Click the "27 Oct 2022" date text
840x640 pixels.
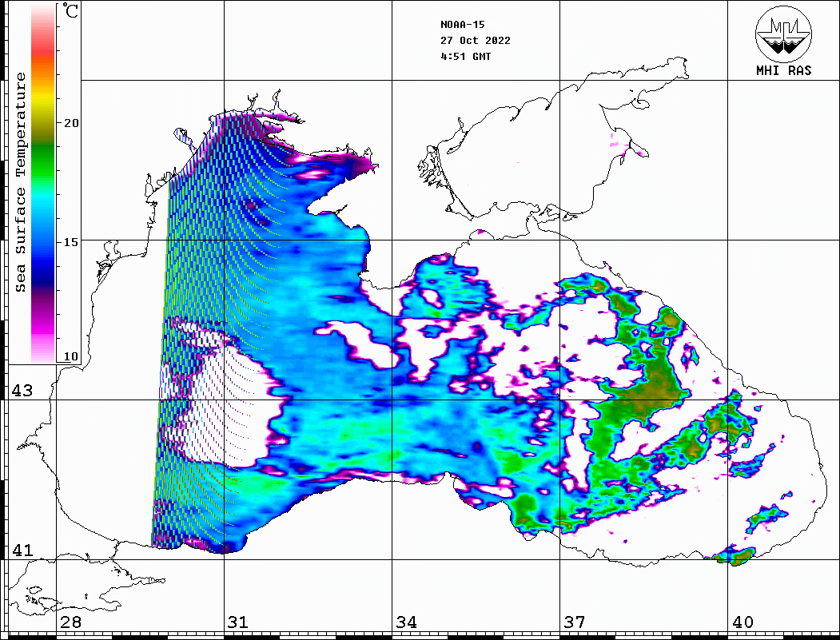[x=476, y=41]
